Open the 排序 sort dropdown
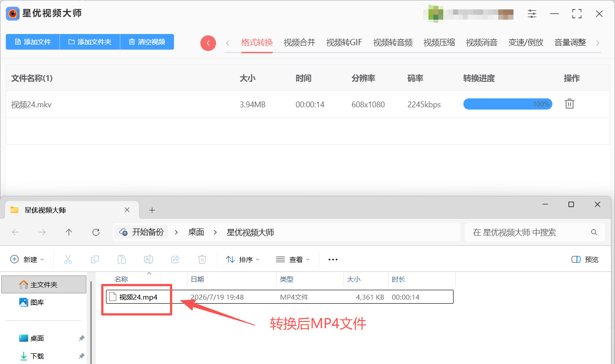This screenshot has width=615, height=364. (243, 259)
